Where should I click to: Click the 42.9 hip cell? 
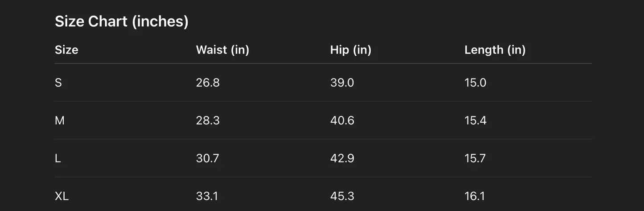[342, 158]
